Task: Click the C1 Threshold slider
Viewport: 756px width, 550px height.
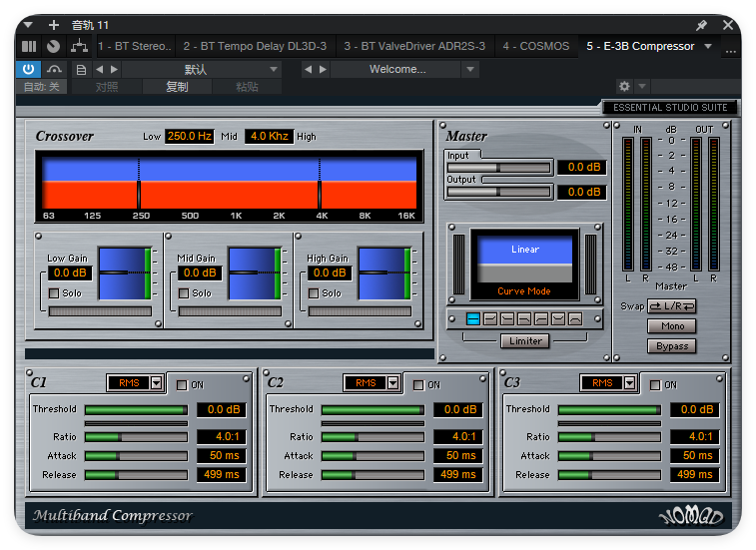Action: coord(136,409)
